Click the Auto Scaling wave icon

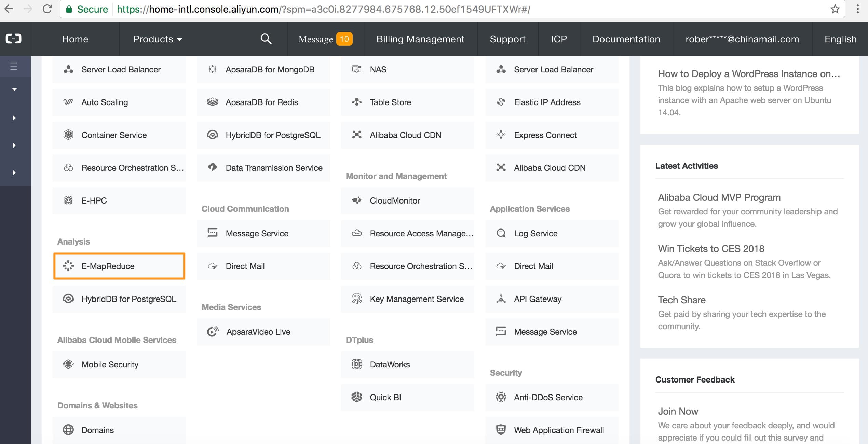[x=68, y=102]
